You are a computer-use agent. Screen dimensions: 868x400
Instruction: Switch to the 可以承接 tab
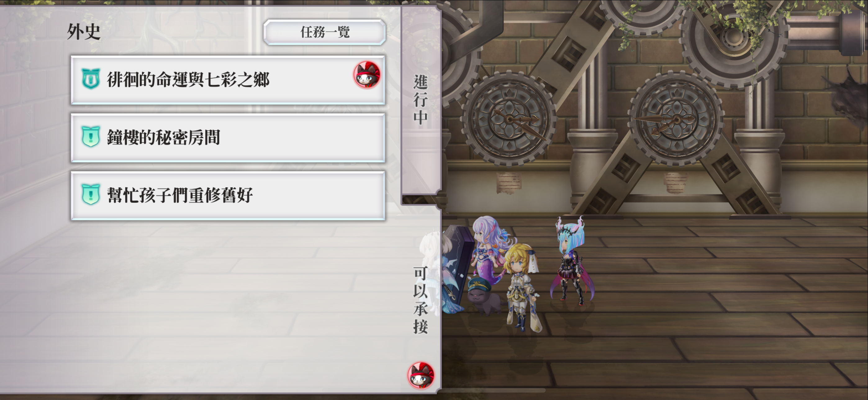421,300
